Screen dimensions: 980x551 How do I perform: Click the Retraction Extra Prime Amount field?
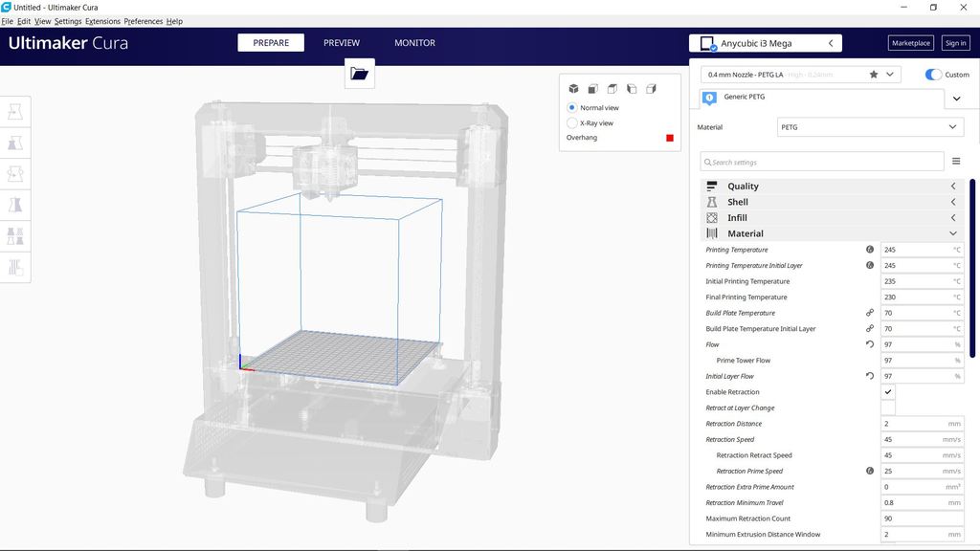(922, 486)
